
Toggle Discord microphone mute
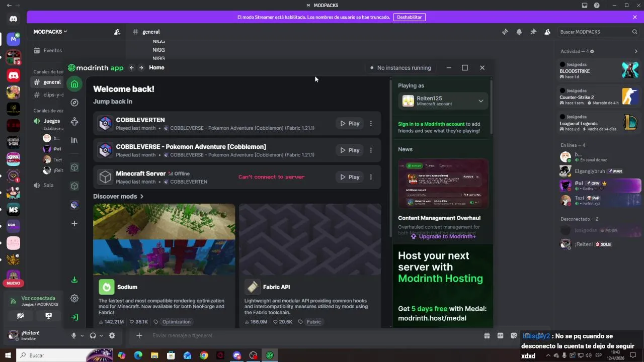tap(74, 335)
